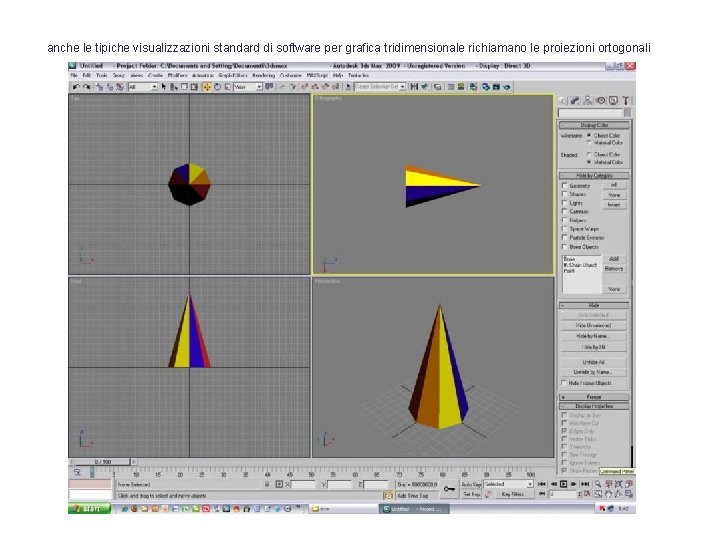This screenshot has height=540, width=720.
Task: Open the selection filter All dropdown
Action: coord(142,87)
